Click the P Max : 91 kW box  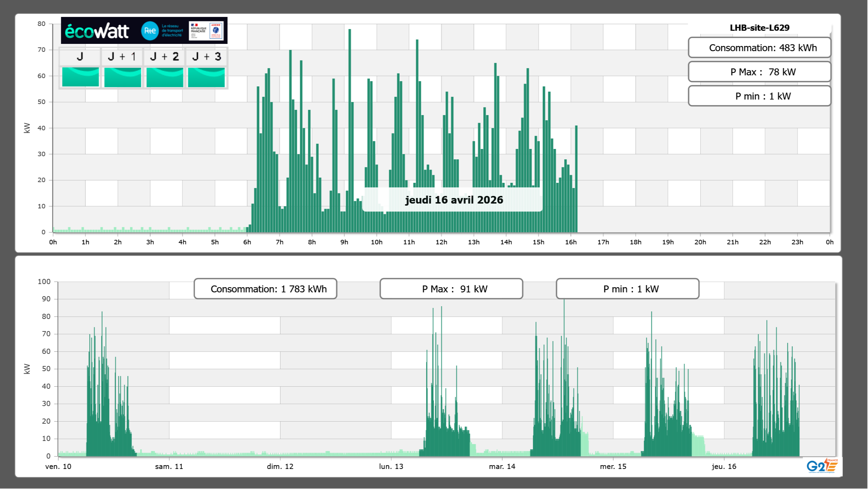click(451, 289)
